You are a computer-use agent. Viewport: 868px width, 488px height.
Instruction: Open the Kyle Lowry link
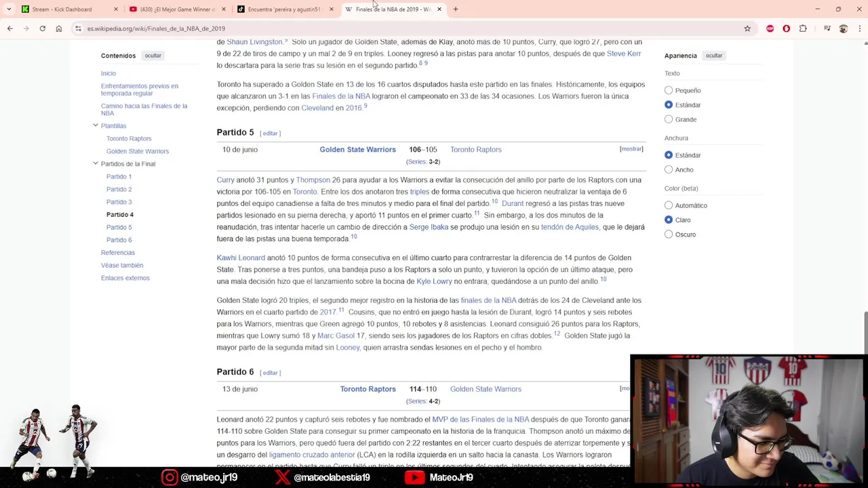pyautogui.click(x=434, y=281)
